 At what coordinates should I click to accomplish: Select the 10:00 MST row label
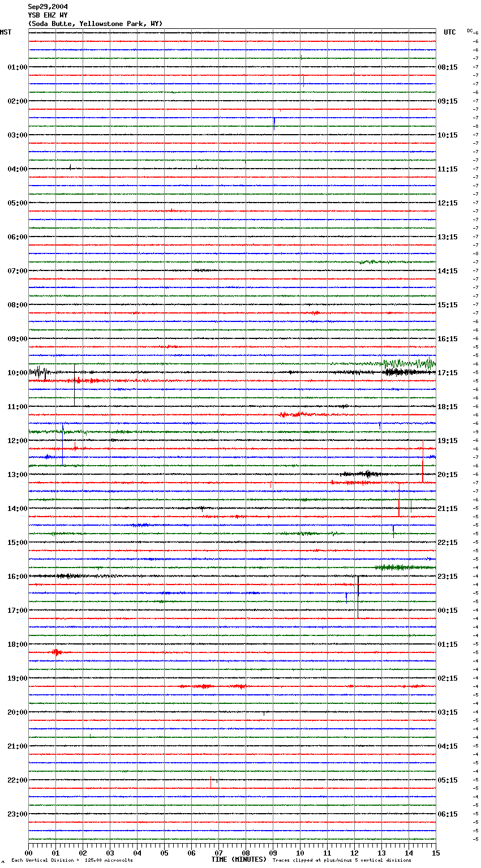[x=18, y=373]
